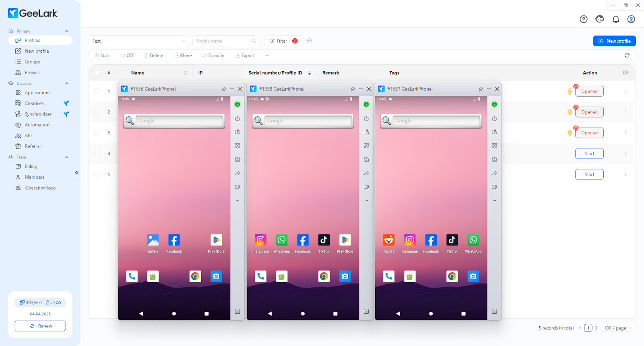Tap Android home button in phone #1658
Screen dimensions: 644x346
point(303,313)
